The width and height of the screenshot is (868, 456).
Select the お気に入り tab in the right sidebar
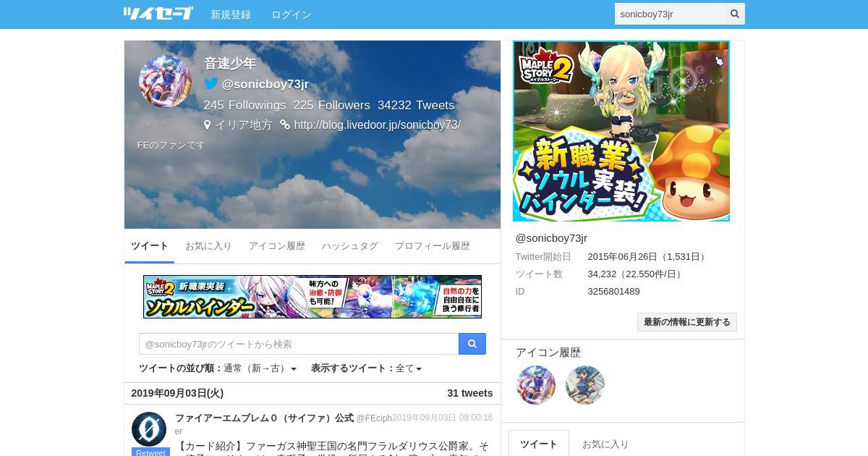coord(605,444)
